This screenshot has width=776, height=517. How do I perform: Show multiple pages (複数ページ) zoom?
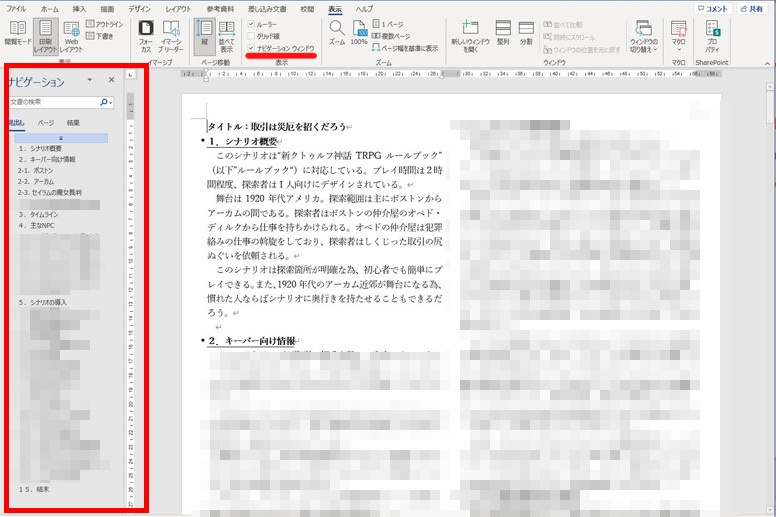(391, 36)
